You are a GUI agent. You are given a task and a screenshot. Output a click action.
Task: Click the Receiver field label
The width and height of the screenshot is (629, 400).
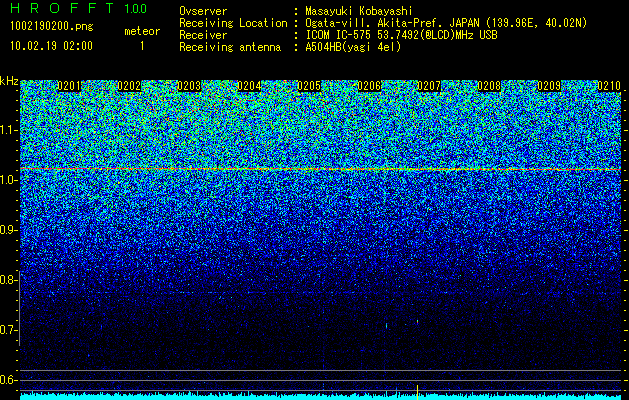pos(203,35)
